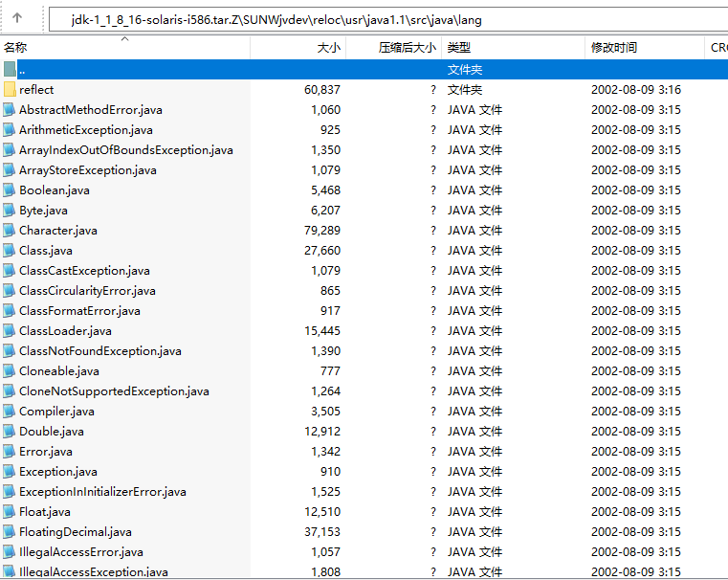Click the size value 27,660
This screenshot has width=728, height=580.
[322, 251]
